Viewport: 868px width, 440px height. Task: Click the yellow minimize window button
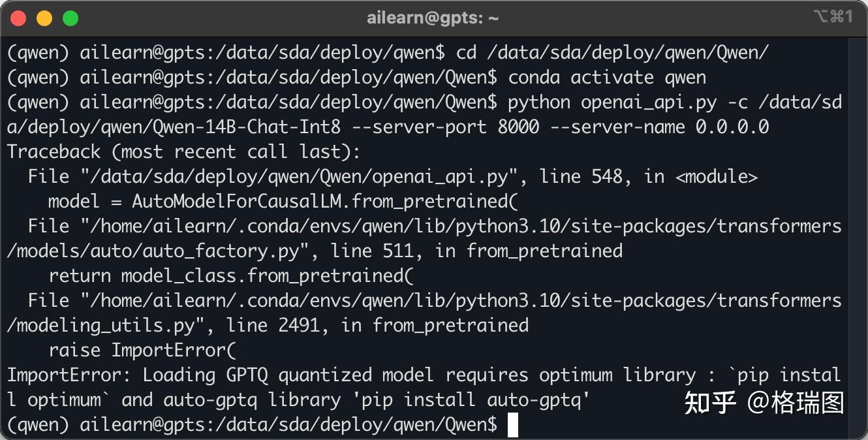pyautogui.click(x=44, y=18)
